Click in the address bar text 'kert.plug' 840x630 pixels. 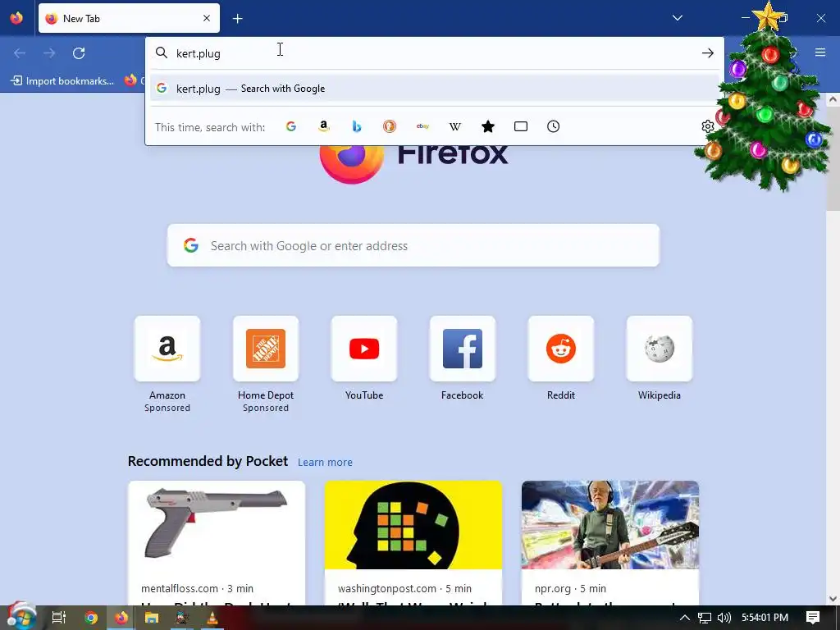(x=199, y=53)
